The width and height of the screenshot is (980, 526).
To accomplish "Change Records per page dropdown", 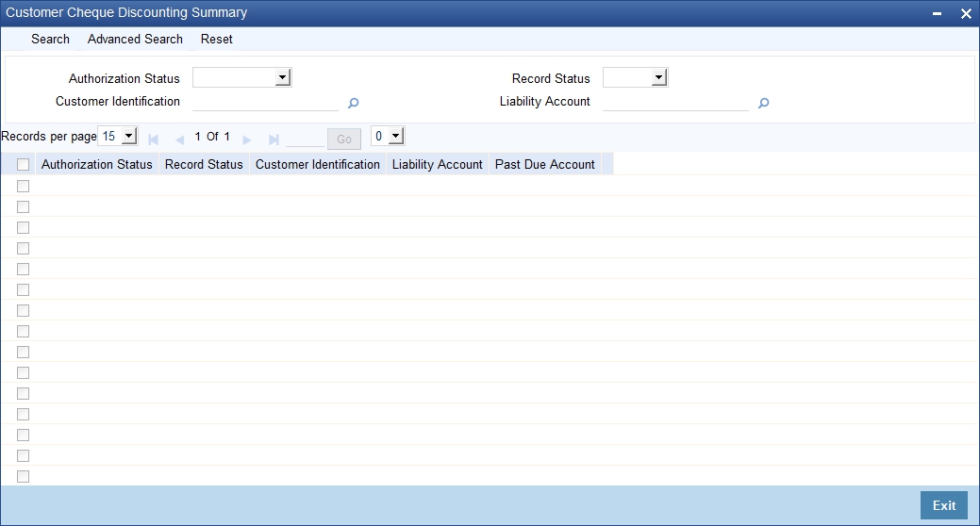I will point(118,136).
